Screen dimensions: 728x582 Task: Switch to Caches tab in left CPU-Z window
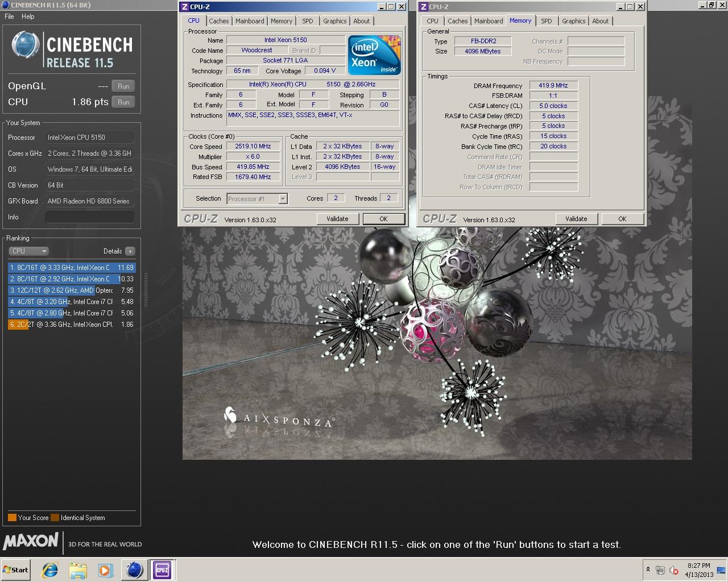[218, 21]
